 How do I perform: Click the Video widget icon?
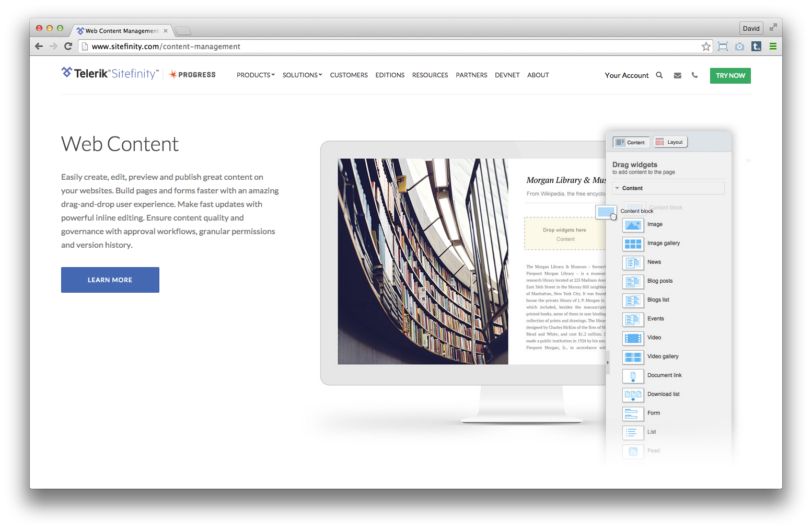coord(633,338)
